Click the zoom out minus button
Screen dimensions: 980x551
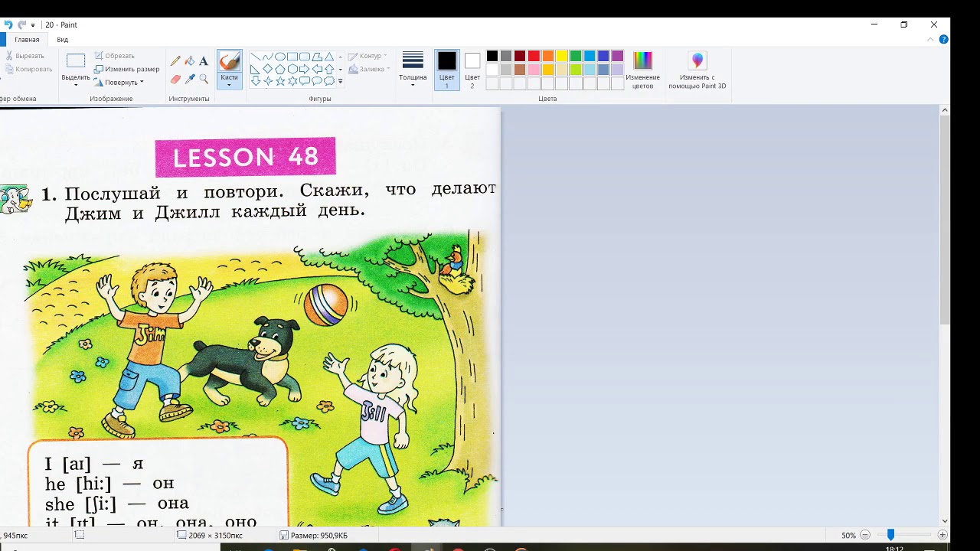coord(865,535)
